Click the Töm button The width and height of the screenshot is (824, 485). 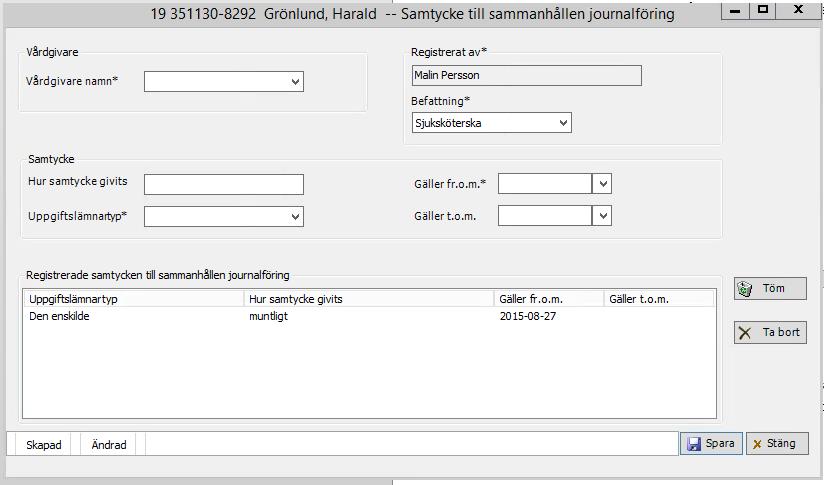point(770,288)
